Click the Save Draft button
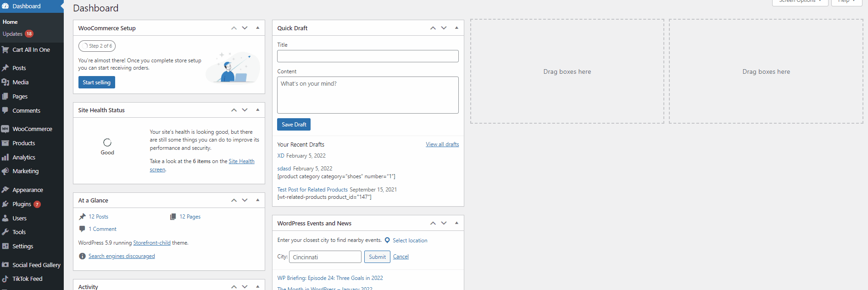 pyautogui.click(x=294, y=125)
